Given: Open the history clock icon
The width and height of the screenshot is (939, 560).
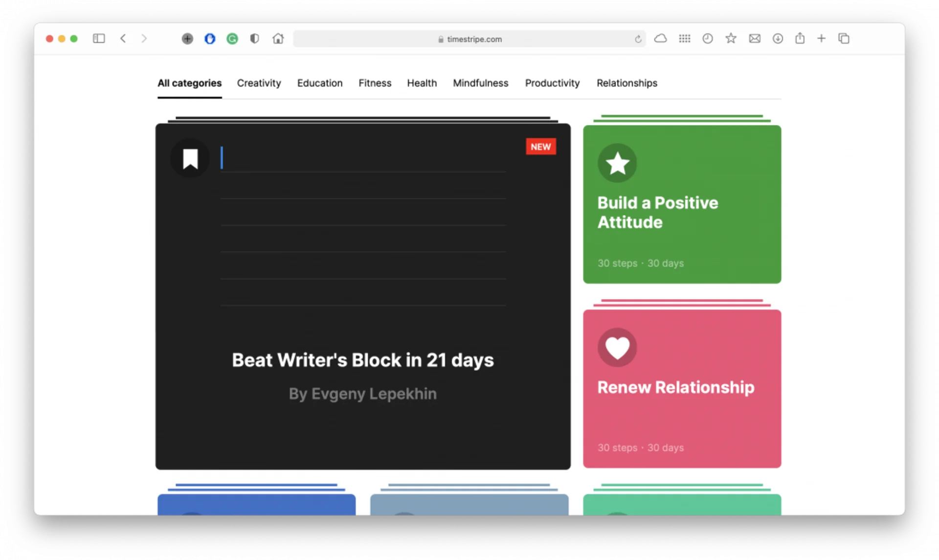Looking at the screenshot, I should click(707, 39).
